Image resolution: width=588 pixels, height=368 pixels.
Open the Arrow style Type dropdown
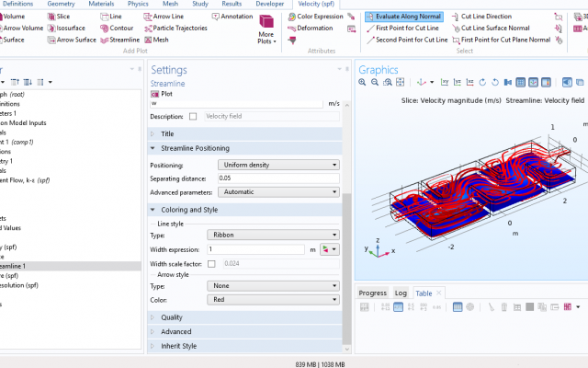(274, 286)
